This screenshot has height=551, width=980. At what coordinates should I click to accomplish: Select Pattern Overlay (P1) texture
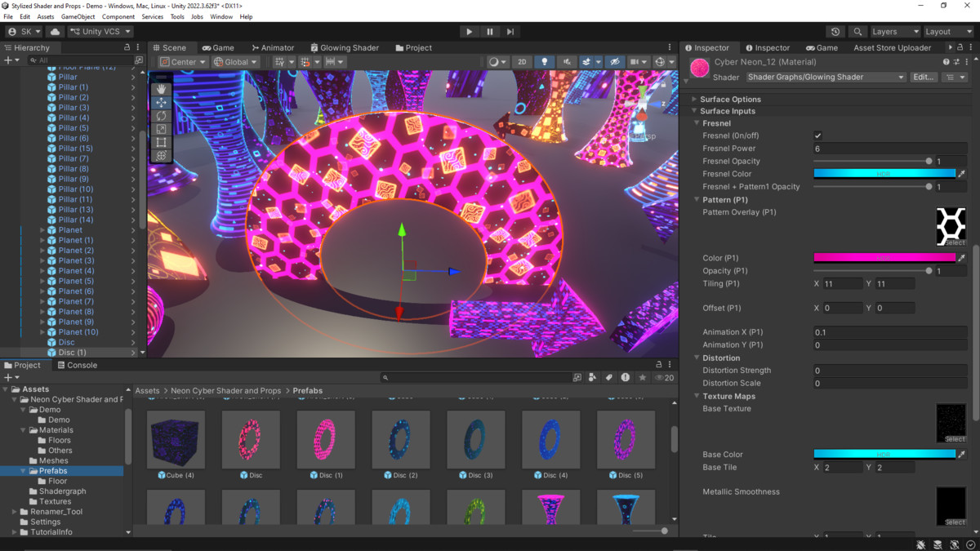[x=951, y=226]
